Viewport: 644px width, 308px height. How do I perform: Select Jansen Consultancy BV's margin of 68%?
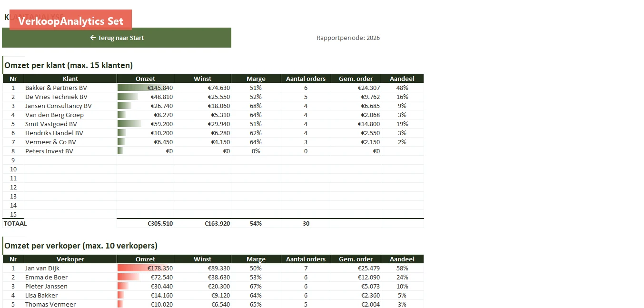256,106
